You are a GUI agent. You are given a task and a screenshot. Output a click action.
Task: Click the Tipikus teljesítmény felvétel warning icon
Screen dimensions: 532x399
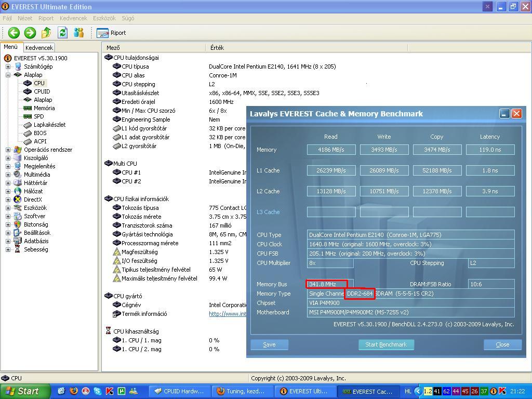(117, 270)
